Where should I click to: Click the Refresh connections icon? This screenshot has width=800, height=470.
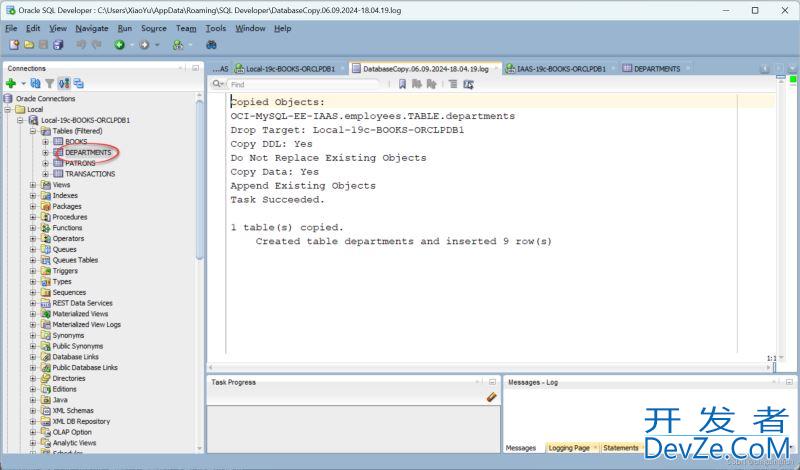(x=36, y=83)
